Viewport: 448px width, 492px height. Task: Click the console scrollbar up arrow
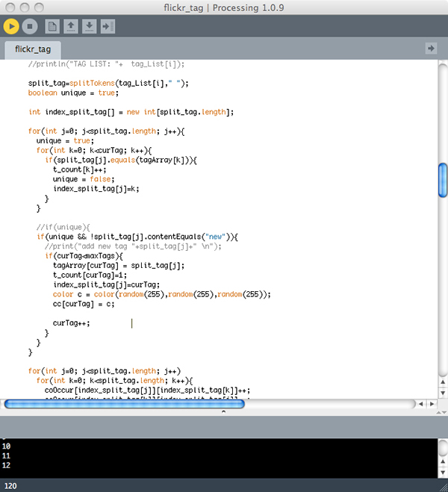[x=443, y=461]
